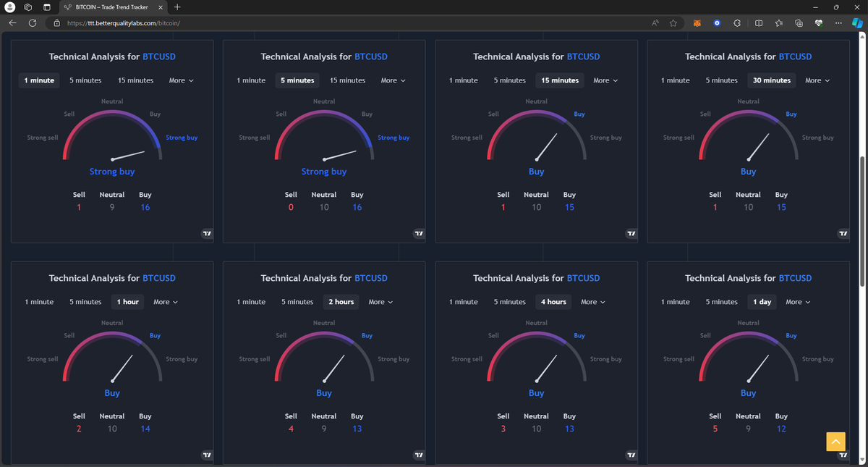Image resolution: width=868 pixels, height=467 pixels.
Task: Switch 30 minutes widget to 1 minute
Action: [676, 80]
